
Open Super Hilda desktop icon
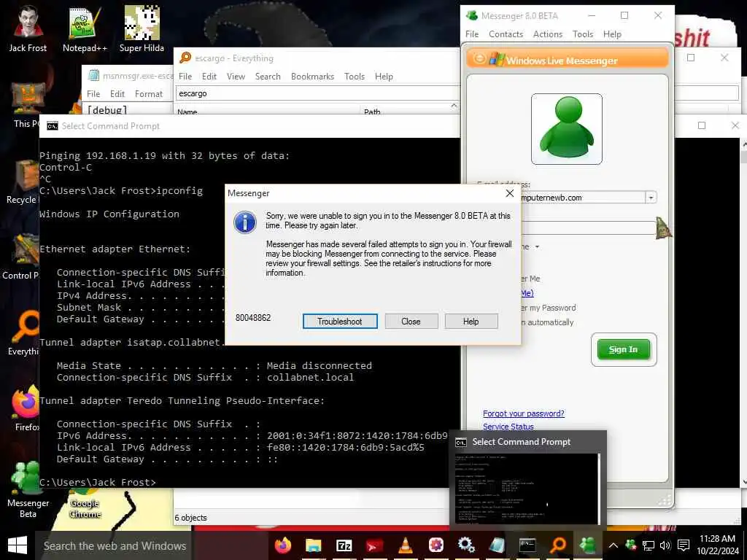[x=142, y=28]
